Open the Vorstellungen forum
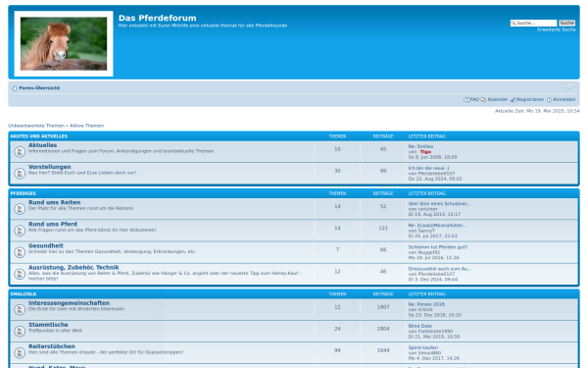 (50, 167)
